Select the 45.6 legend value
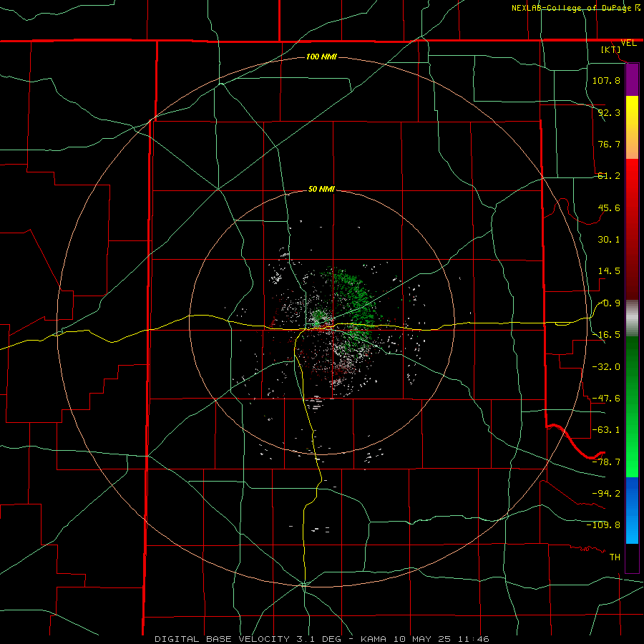The image size is (644, 644). tap(609, 208)
